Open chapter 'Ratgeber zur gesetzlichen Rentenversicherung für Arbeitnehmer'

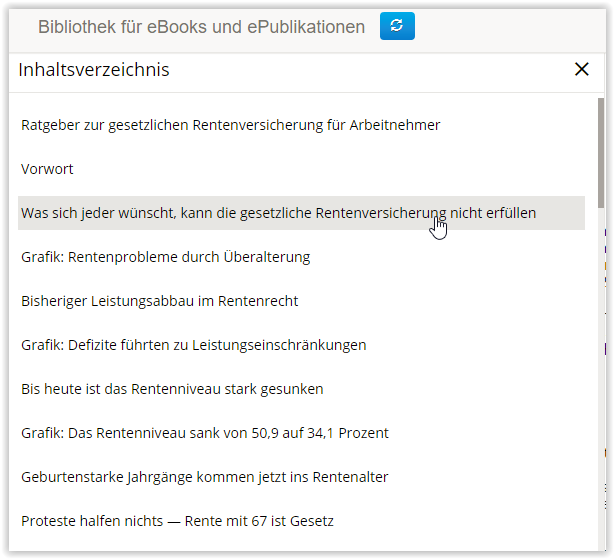230,125
